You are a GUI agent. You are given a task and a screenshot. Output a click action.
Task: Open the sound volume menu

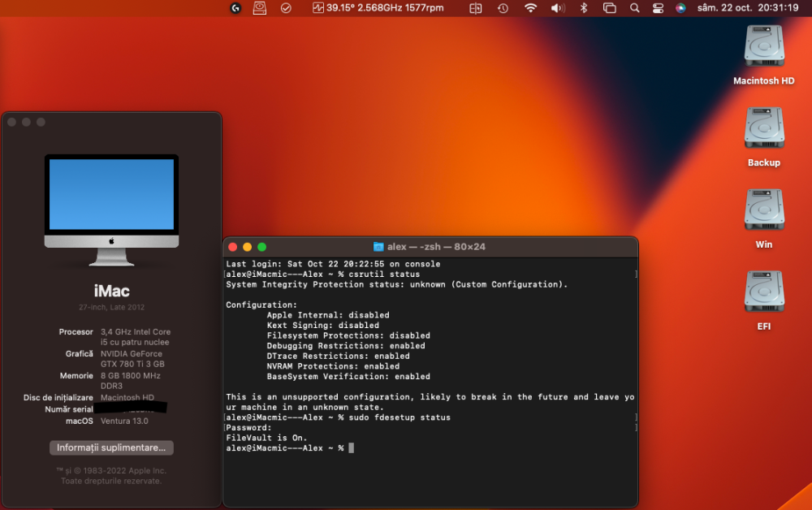(557, 8)
